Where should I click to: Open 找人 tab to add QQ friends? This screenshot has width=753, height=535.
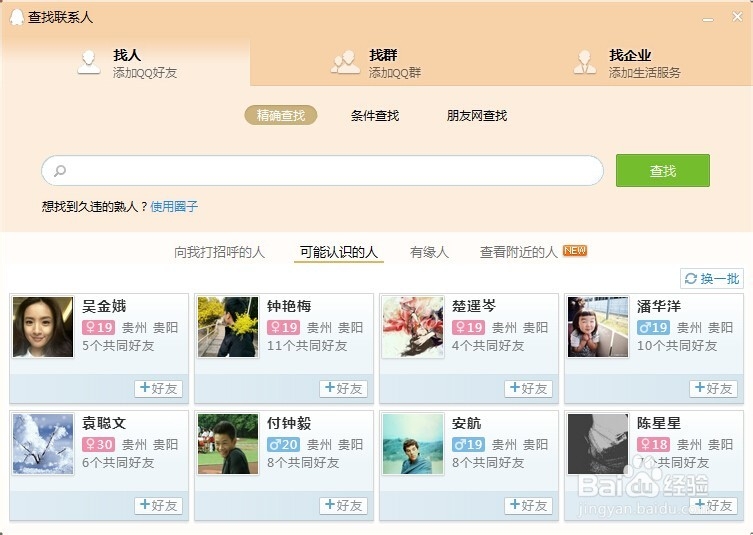point(126,63)
